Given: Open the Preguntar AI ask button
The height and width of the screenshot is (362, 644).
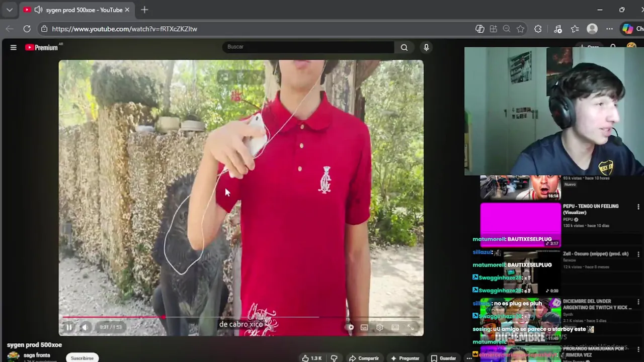Looking at the screenshot, I should [405, 358].
